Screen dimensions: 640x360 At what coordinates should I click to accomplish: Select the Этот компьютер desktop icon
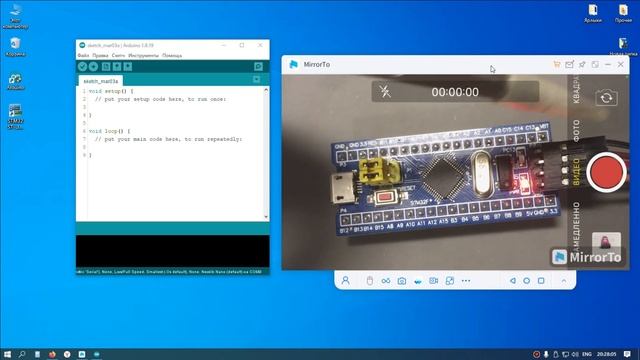tap(15, 16)
